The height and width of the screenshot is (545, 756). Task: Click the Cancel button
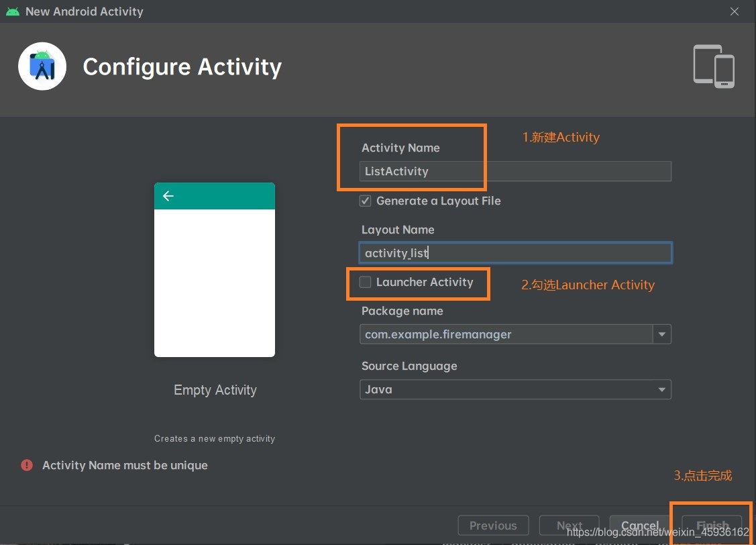click(x=640, y=526)
